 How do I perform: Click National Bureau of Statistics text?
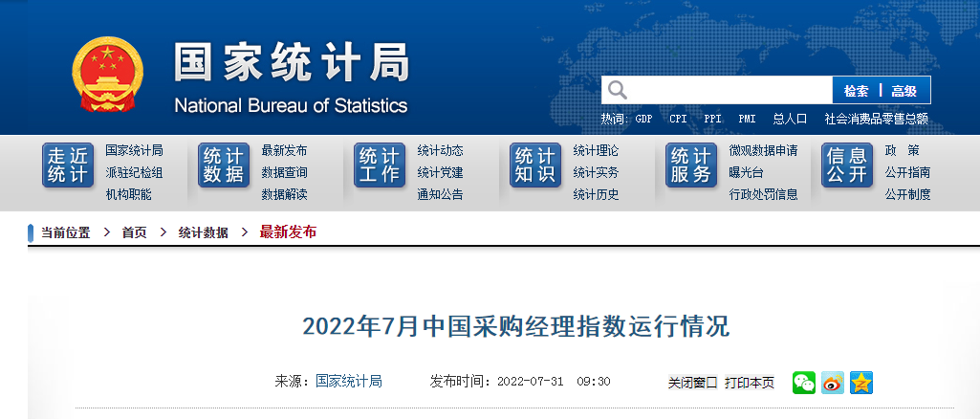tap(291, 105)
